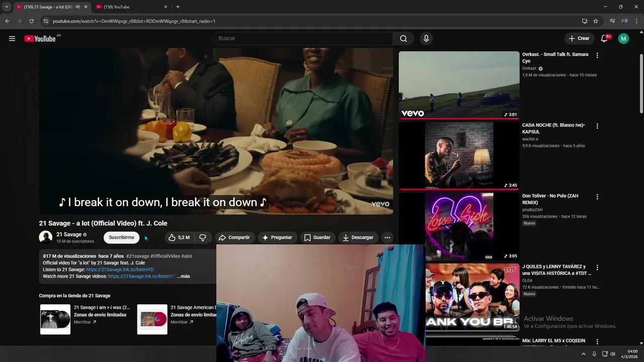Show hidden tray icons chevron
The height and width of the screenshot is (362, 644).
point(584,354)
